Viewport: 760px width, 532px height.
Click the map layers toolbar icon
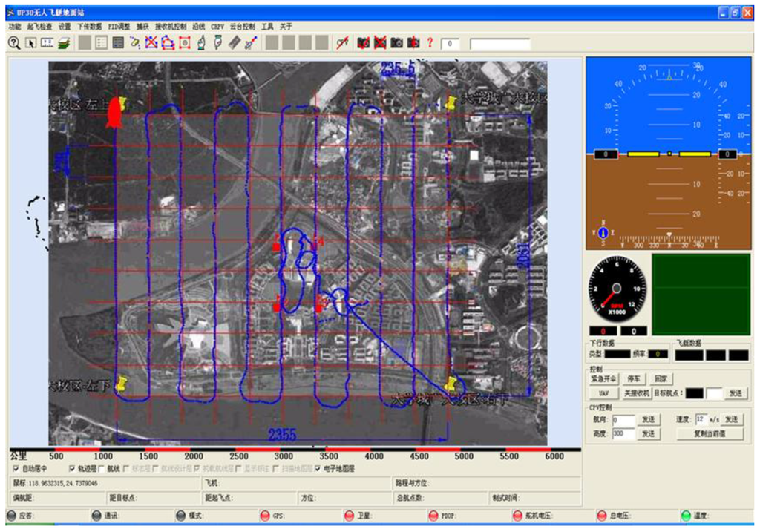click(x=65, y=43)
